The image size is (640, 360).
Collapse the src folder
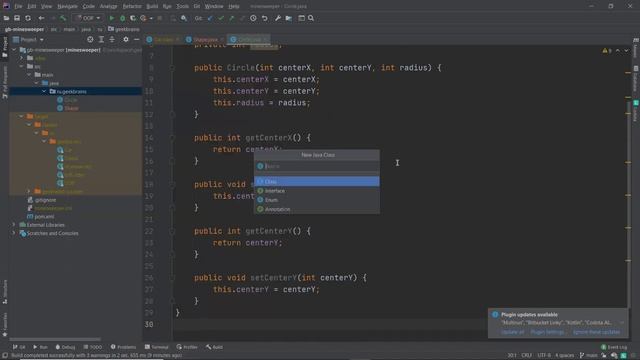[x=22, y=67]
